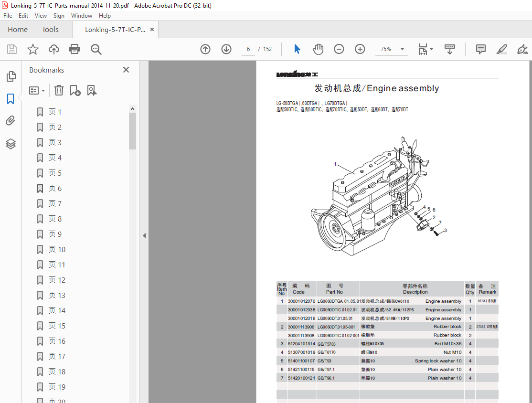Screen dimensions: 532x403
Task: Click the page number input field
Action: [x=248, y=49]
